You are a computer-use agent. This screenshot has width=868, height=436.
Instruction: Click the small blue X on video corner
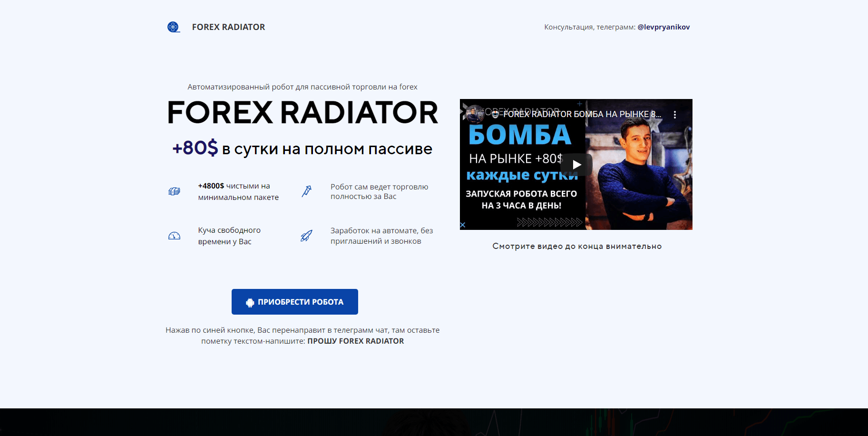463,225
